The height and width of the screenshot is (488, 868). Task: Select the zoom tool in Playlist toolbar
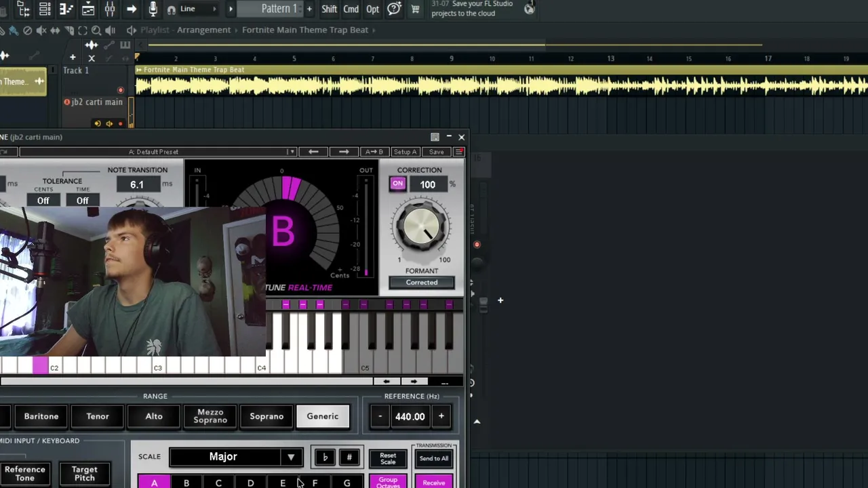click(x=96, y=30)
